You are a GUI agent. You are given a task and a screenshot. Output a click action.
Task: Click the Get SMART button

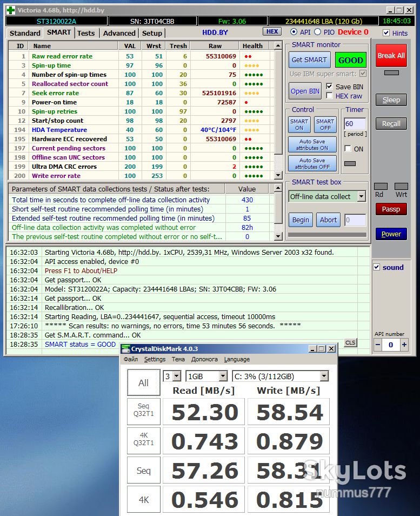[309, 60]
